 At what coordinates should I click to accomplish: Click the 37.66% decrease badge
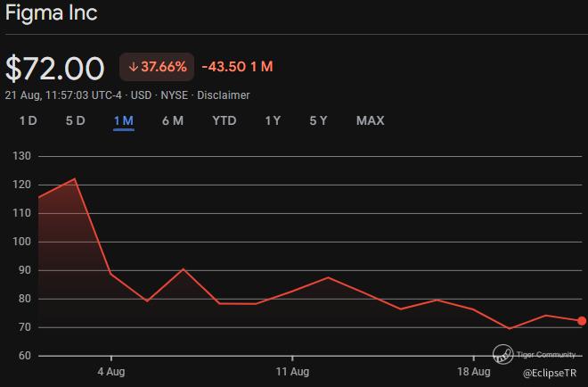click(157, 67)
